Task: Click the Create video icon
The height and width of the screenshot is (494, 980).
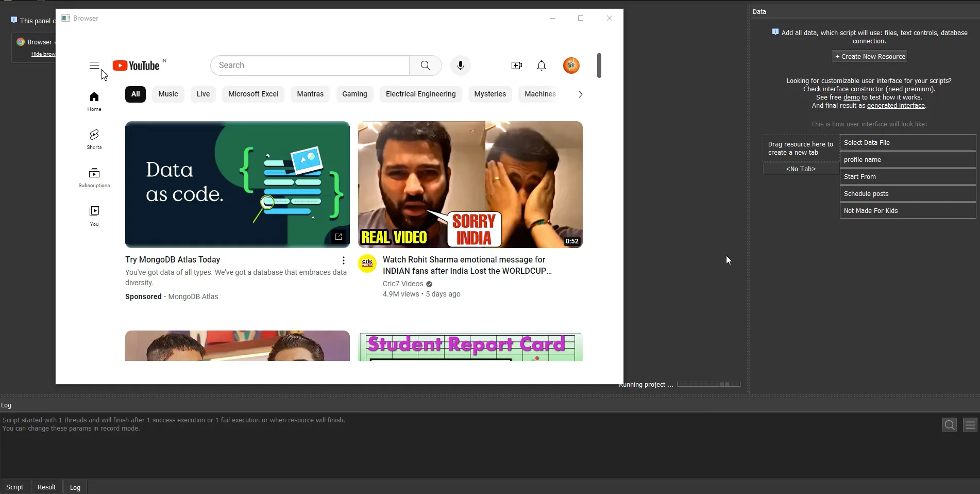Action: pos(516,65)
